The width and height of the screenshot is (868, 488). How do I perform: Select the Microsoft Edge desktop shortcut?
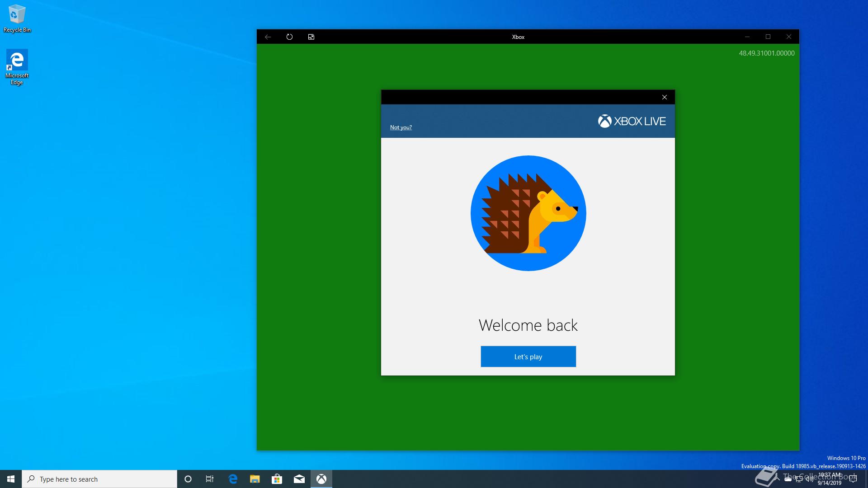[17, 67]
